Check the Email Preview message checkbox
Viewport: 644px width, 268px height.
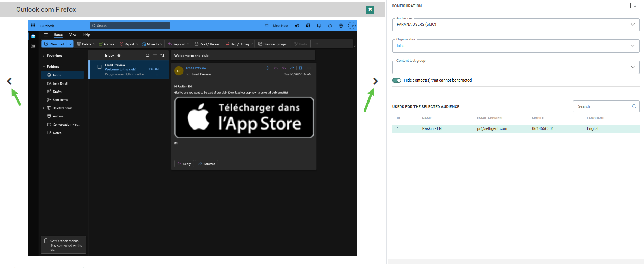coord(100,67)
